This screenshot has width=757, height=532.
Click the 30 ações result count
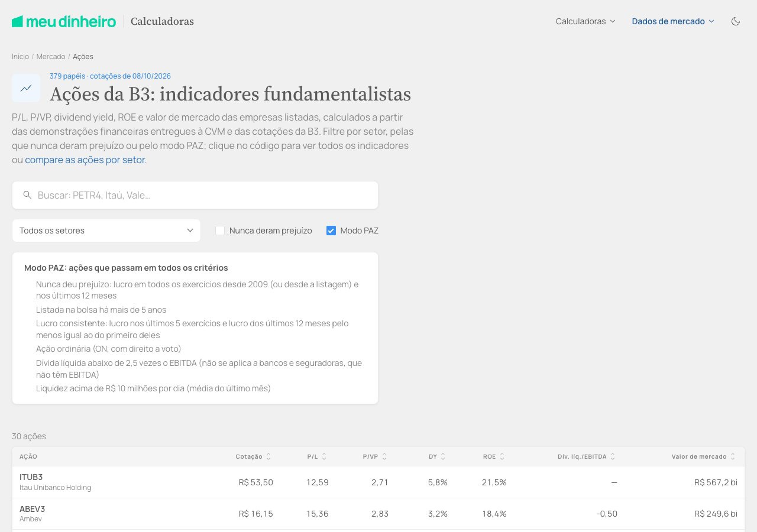pyautogui.click(x=29, y=436)
